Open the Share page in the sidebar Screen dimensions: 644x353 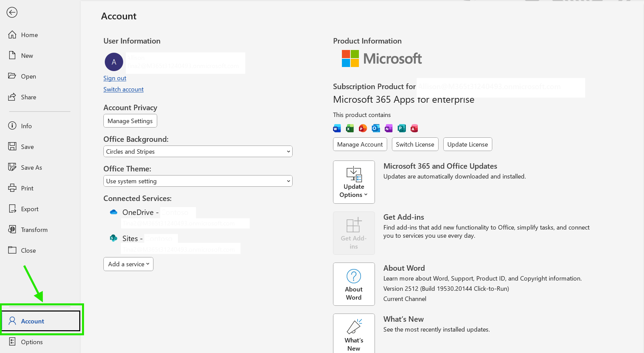[40, 97]
